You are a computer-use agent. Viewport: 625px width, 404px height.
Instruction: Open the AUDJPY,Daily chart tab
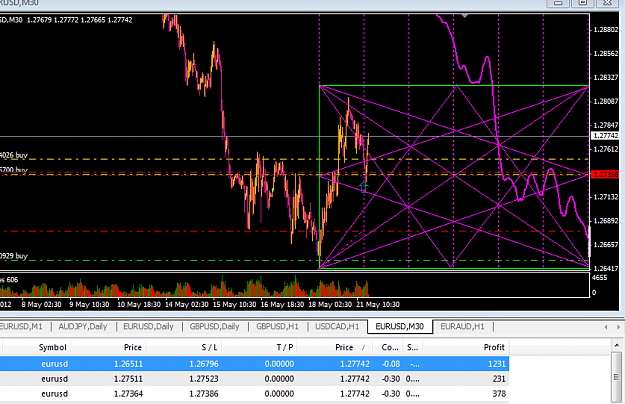[83, 327]
